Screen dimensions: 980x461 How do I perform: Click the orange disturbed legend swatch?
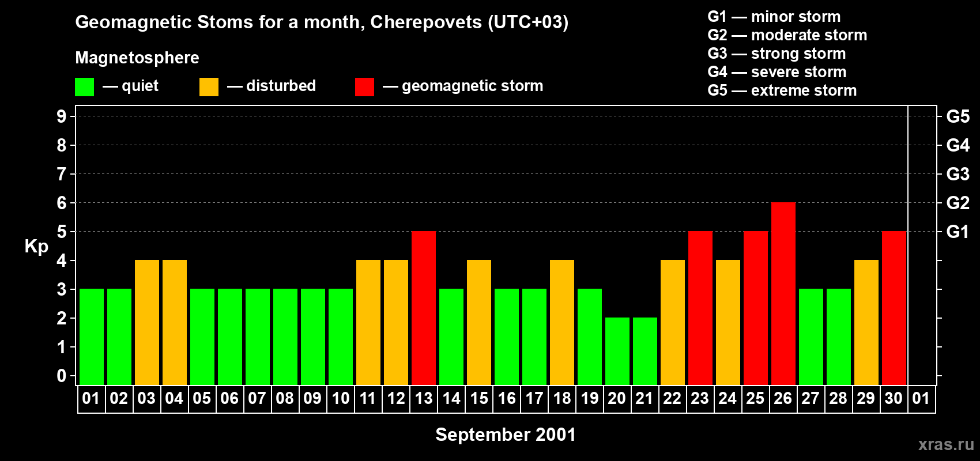coord(209,87)
